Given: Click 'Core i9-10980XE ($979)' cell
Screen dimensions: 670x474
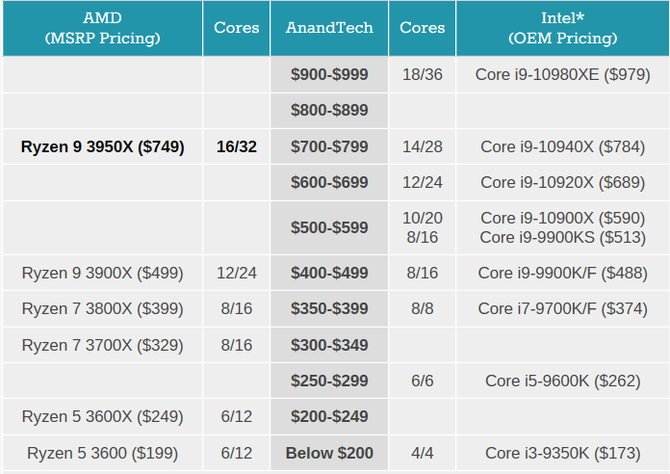Looking at the screenshot, I should (562, 74).
